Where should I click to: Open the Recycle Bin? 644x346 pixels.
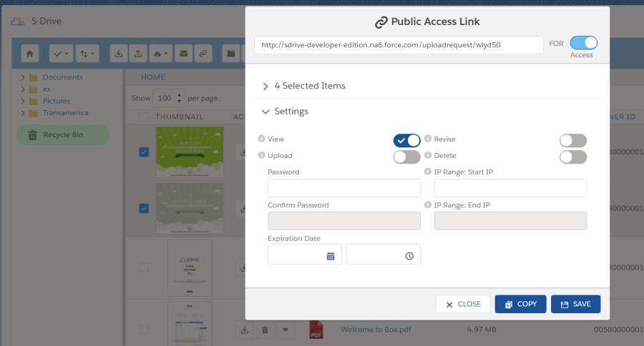click(62, 134)
